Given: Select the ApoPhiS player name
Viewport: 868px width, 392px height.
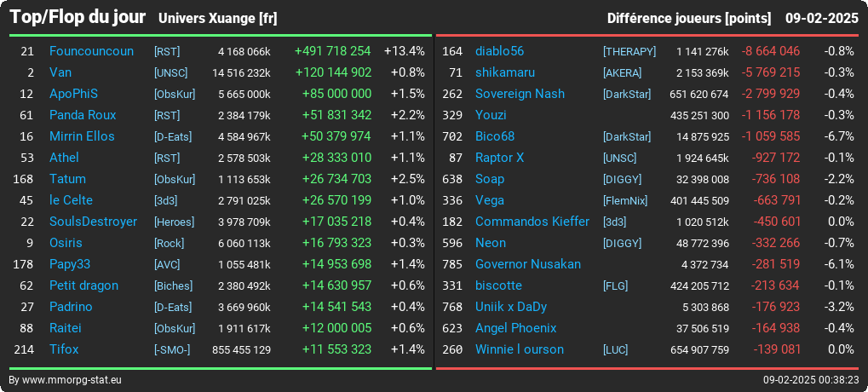Looking at the screenshot, I should [x=73, y=94].
